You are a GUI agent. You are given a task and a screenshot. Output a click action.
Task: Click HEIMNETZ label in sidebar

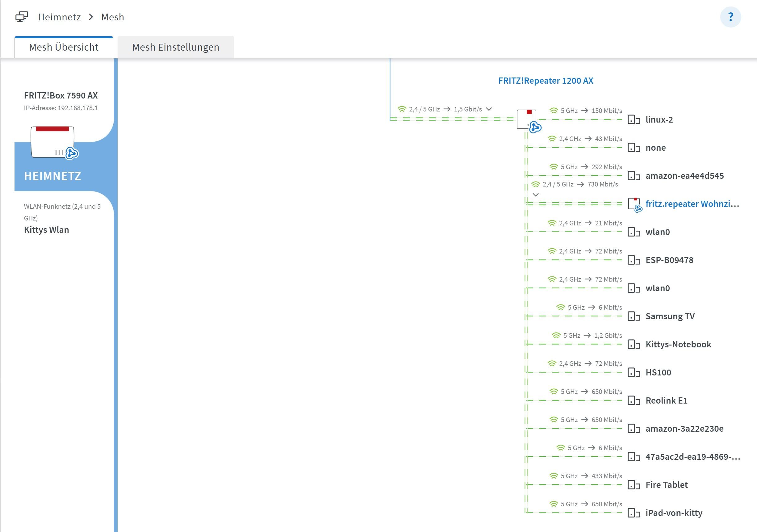coord(52,176)
